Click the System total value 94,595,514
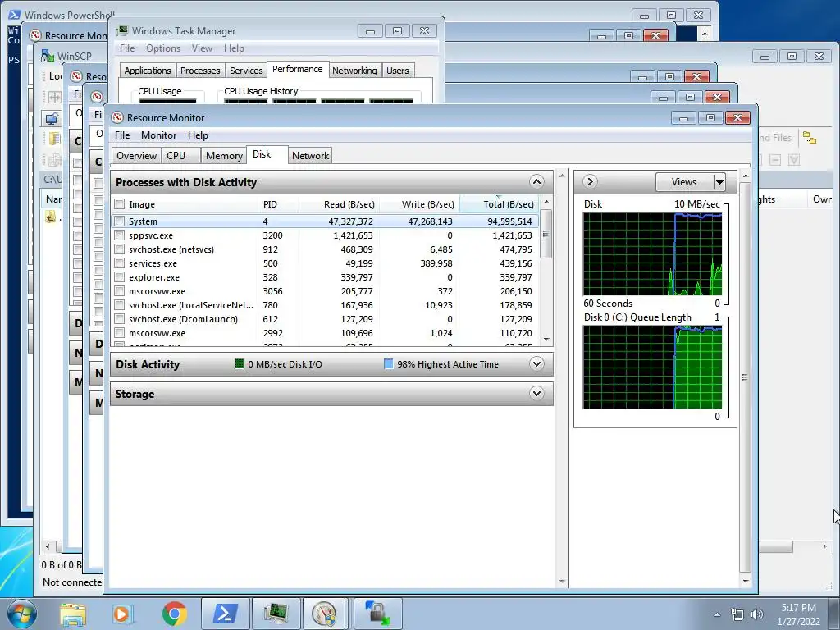Viewport: 840px width, 630px height. pyautogui.click(x=509, y=221)
